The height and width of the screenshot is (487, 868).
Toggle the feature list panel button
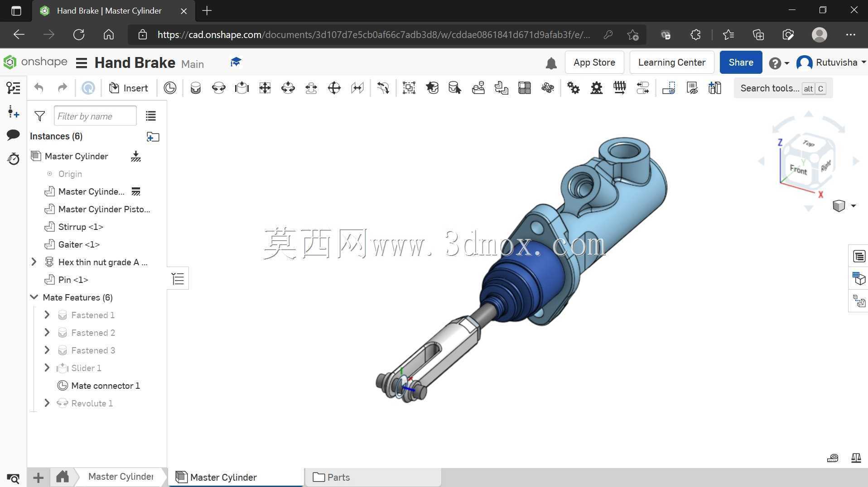[x=178, y=278]
